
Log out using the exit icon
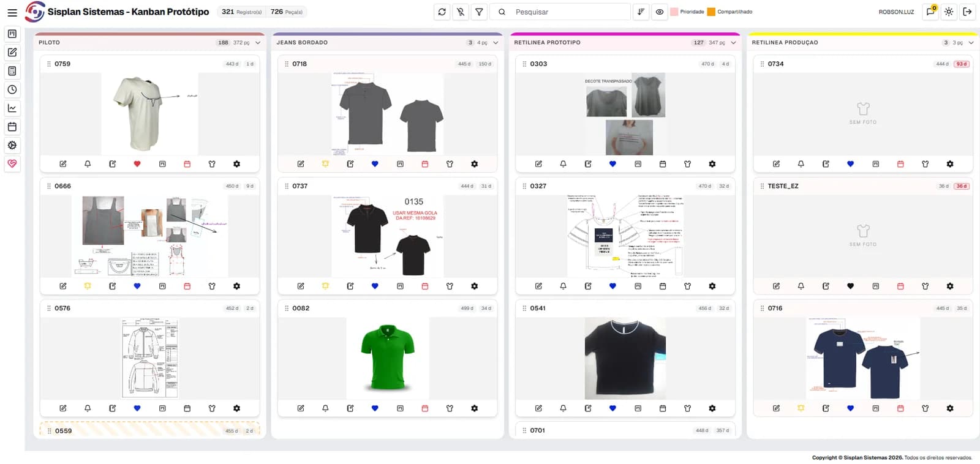click(x=968, y=12)
